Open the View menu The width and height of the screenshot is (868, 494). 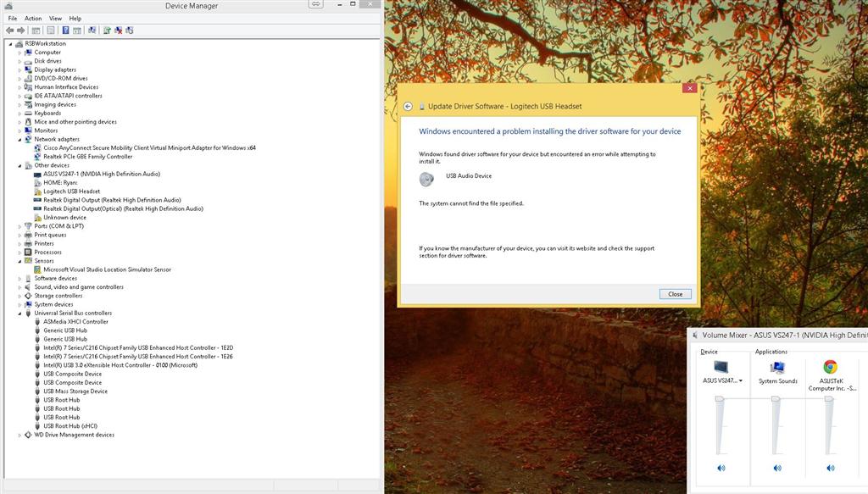pyautogui.click(x=55, y=19)
